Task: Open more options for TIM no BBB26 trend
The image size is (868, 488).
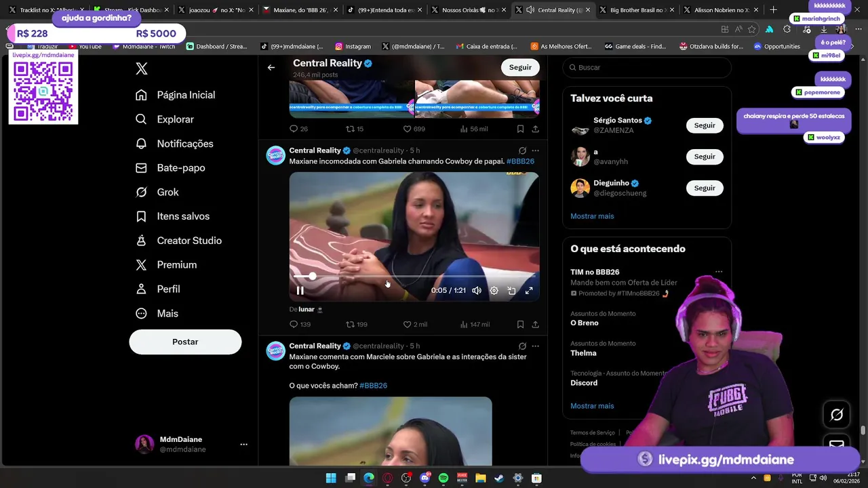Action: coord(718,272)
